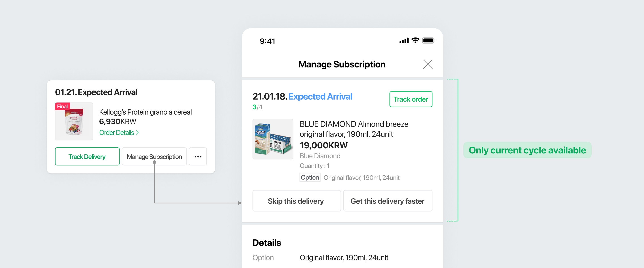Viewport: 644px width, 268px height.
Task: Click the Wi-Fi status icon
Action: (x=415, y=40)
